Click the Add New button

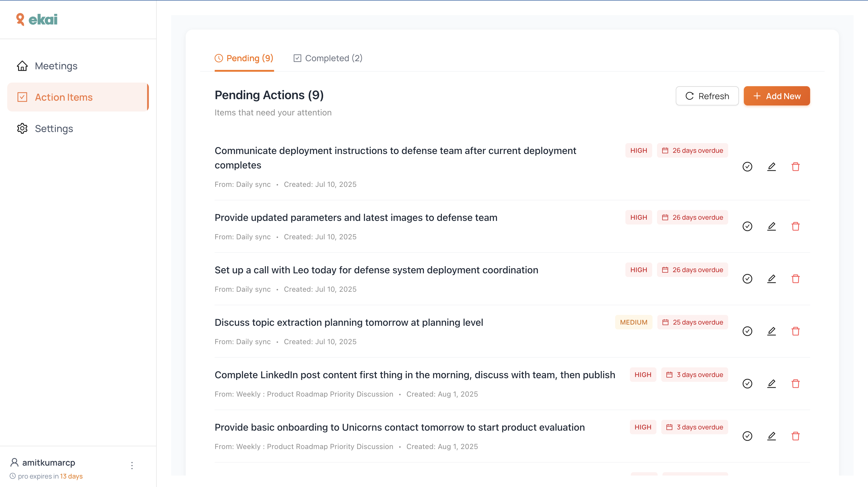tap(776, 96)
